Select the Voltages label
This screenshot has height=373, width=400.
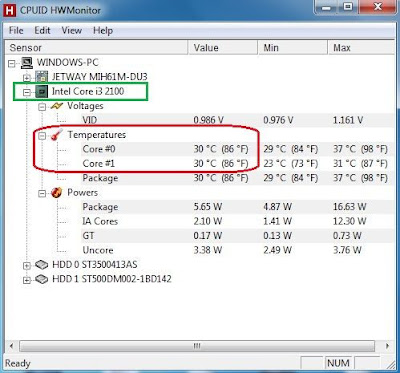coord(85,106)
